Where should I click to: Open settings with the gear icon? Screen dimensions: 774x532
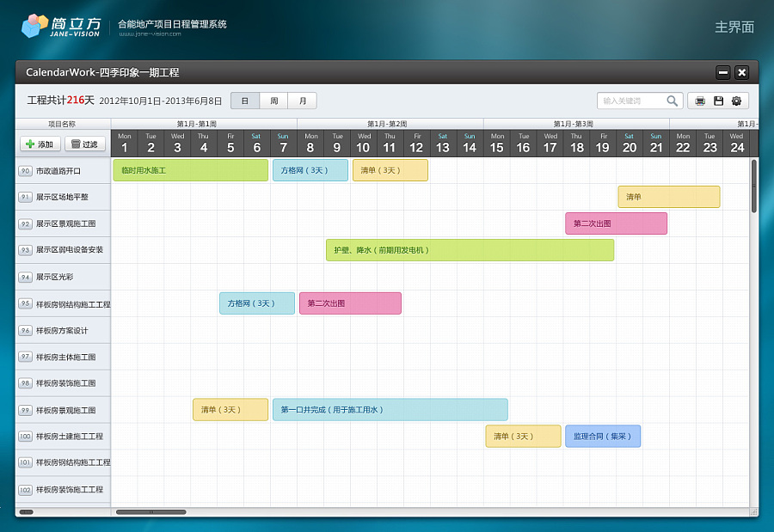(736, 101)
